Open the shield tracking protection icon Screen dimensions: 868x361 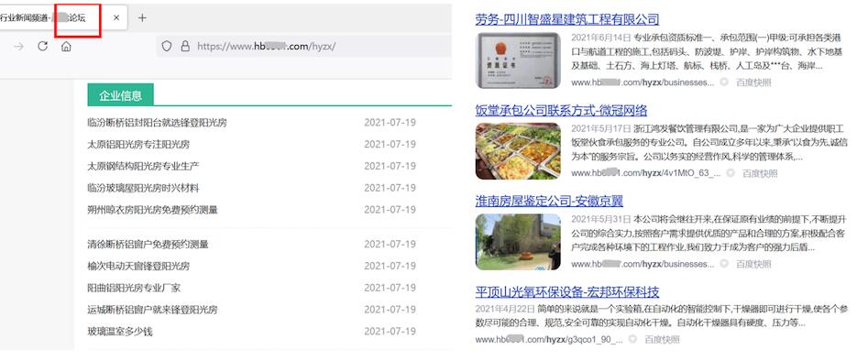point(166,47)
